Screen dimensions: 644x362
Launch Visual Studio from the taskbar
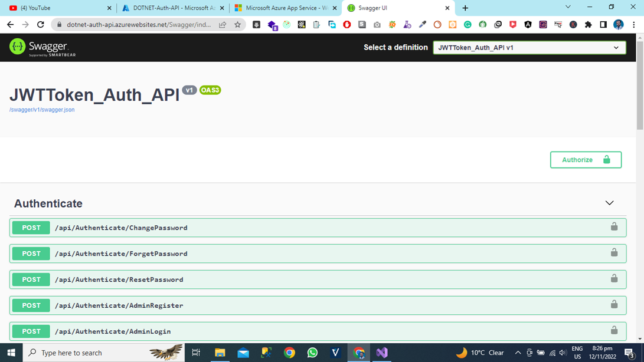click(x=381, y=353)
